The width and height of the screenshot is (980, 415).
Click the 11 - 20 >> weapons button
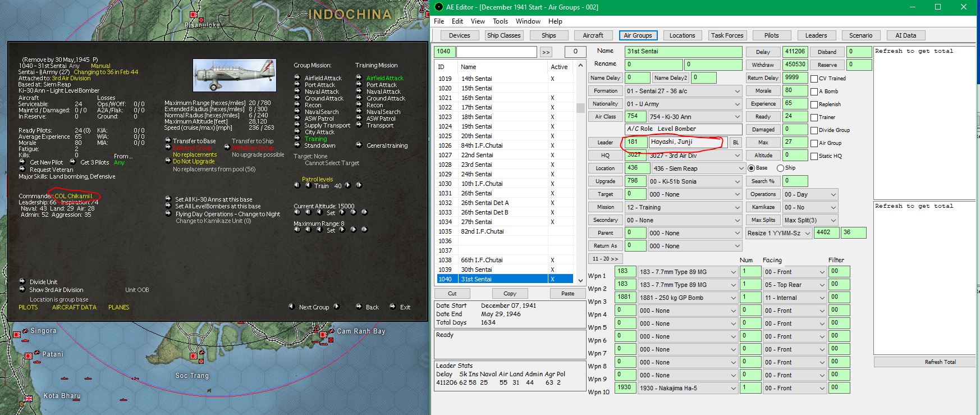pos(605,259)
